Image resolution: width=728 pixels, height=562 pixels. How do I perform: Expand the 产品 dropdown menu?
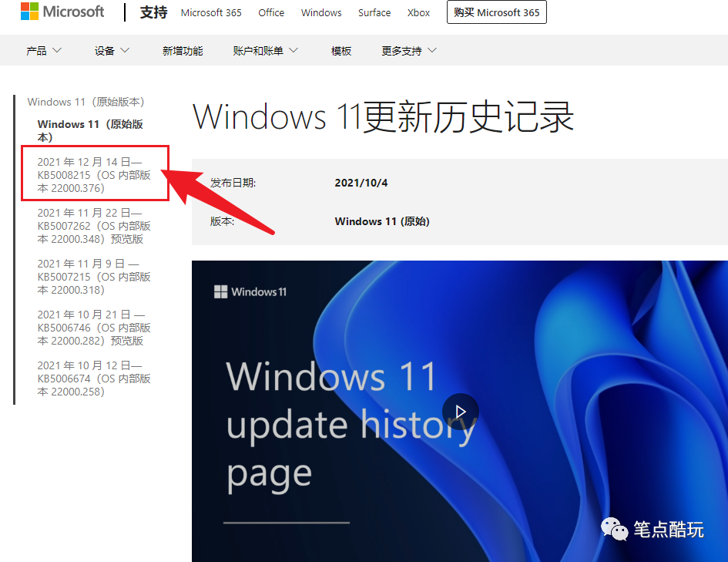pos(44,51)
